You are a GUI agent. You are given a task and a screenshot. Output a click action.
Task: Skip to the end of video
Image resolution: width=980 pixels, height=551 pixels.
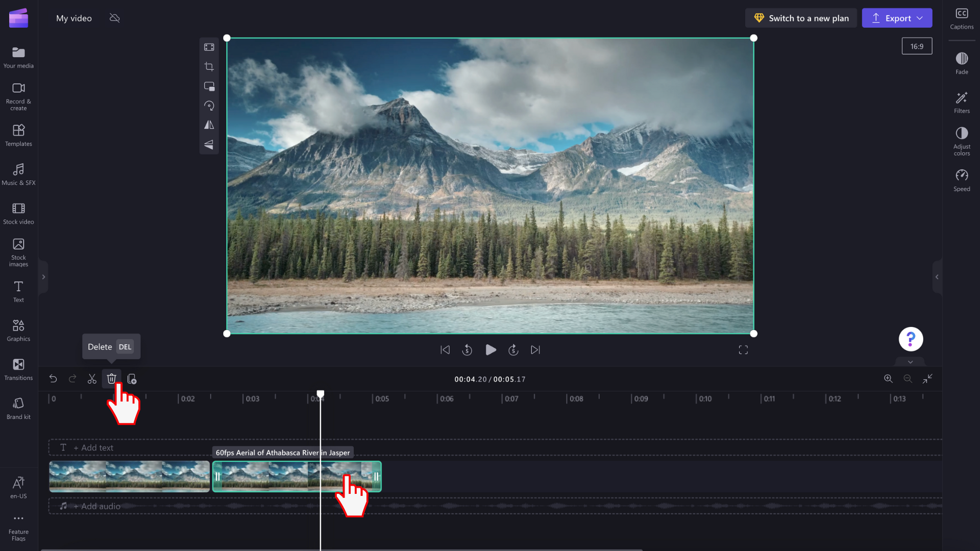tap(535, 349)
